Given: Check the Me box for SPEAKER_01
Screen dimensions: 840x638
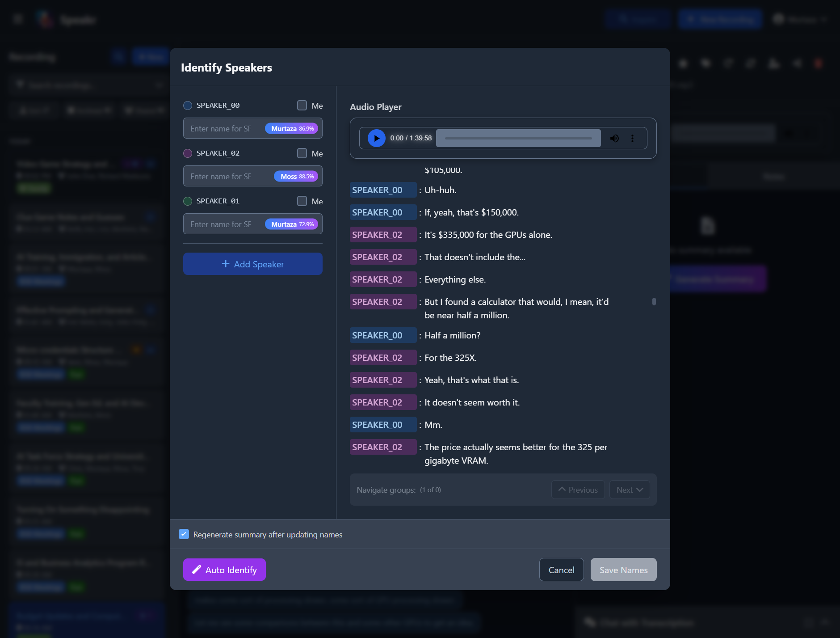Looking at the screenshot, I should (x=301, y=201).
